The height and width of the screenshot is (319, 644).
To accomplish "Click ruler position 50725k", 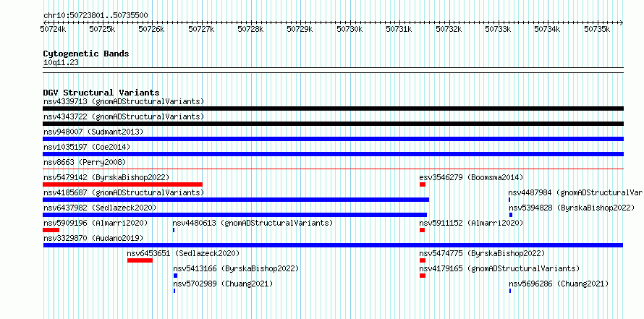I will pos(102,29).
